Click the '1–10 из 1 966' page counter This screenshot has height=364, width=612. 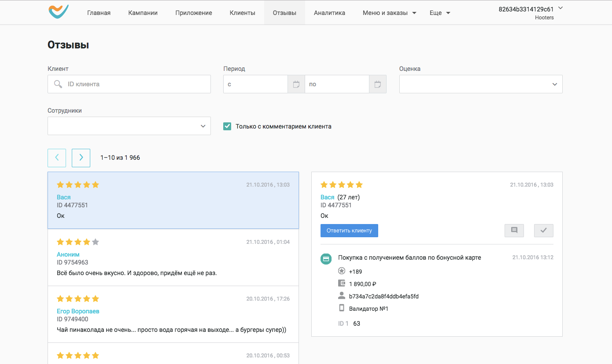[x=120, y=158]
